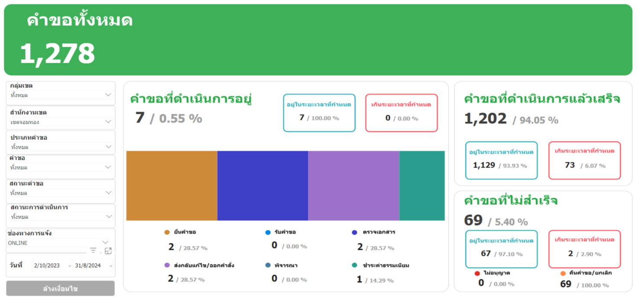Viewport: 644px width, 297px height.
Task: Select the blue segment of the stacked bar
Action: pyautogui.click(x=262, y=186)
